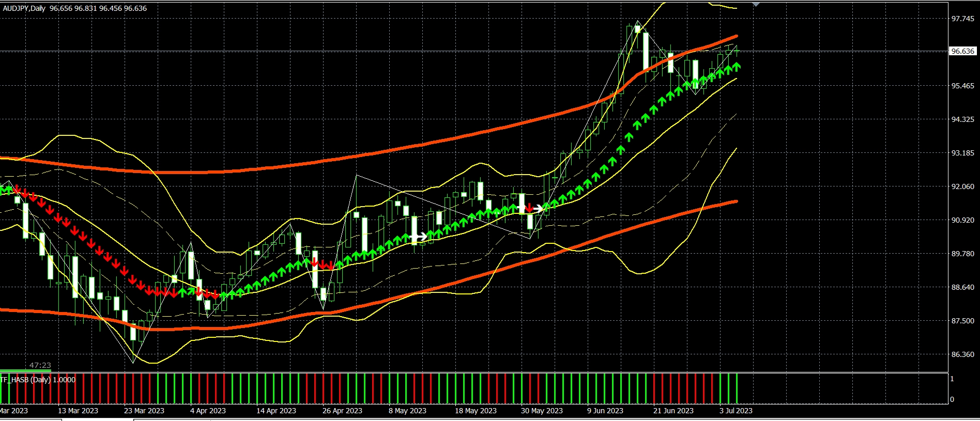
Task: Click the indicator scale value 0
Action: click(952, 399)
